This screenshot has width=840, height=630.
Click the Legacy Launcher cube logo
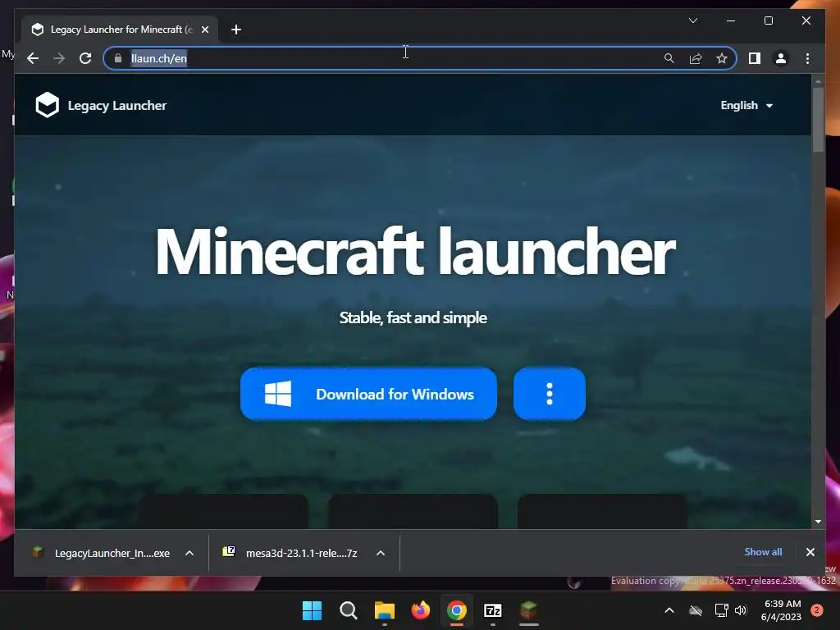(x=47, y=105)
